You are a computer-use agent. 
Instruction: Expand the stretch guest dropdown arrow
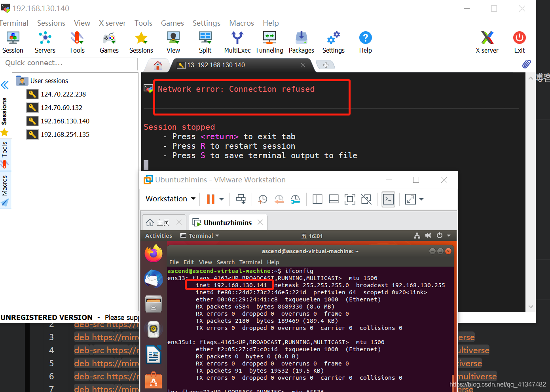(421, 199)
